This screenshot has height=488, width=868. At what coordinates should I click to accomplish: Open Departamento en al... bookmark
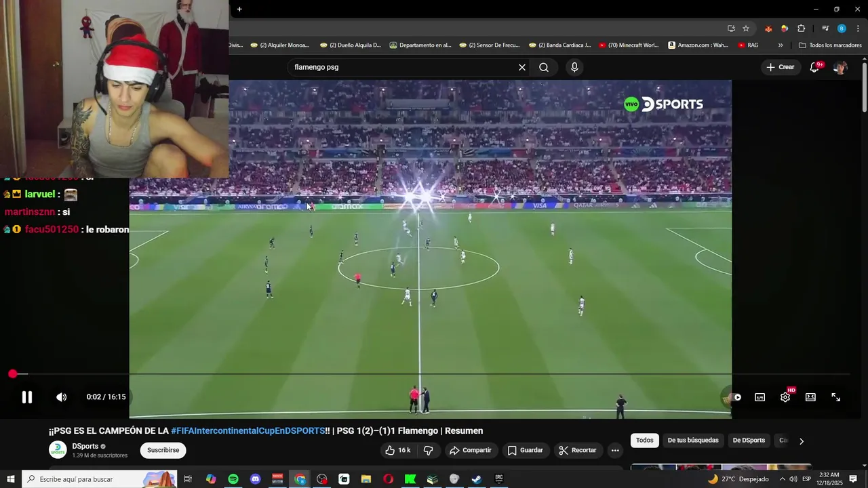[420, 45]
